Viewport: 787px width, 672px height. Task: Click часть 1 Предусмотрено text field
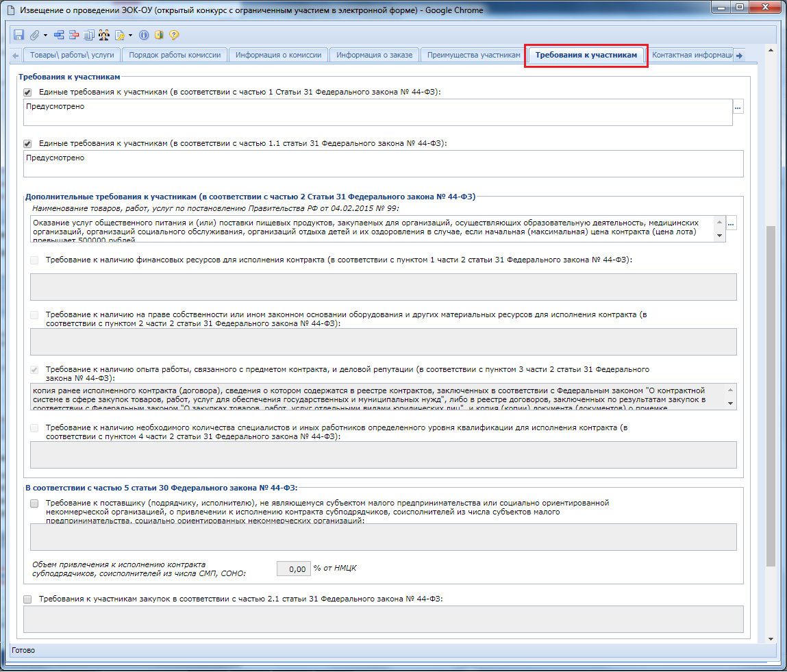(378, 112)
